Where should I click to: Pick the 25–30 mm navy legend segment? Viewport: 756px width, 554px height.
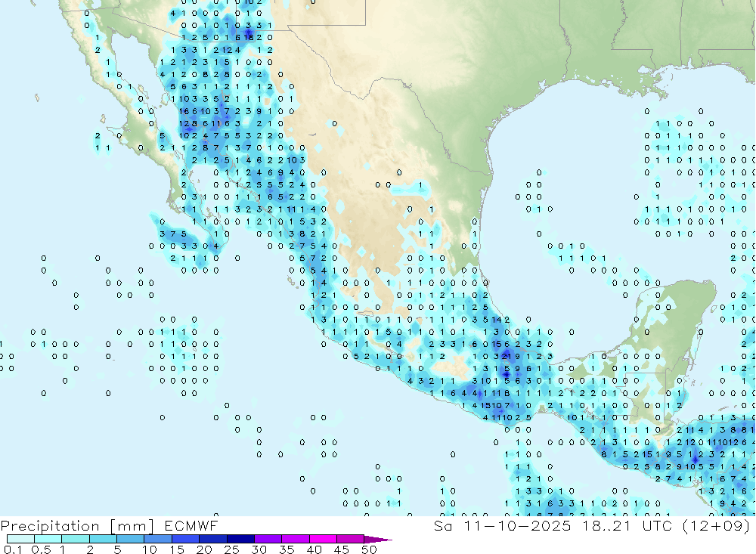pyautogui.click(x=240, y=539)
